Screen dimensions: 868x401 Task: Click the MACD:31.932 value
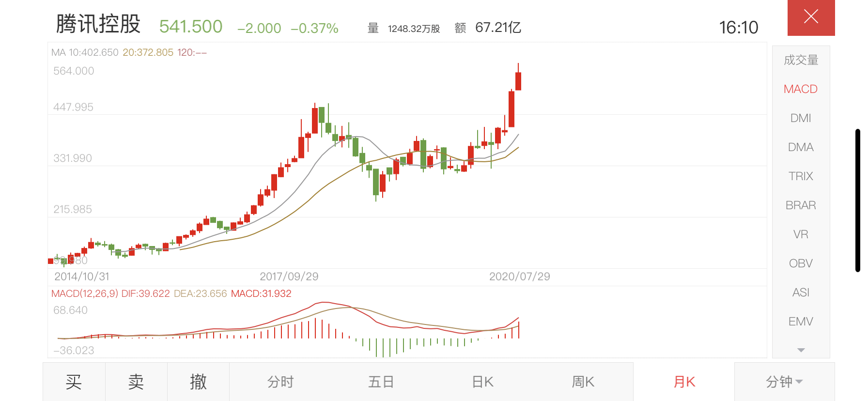(261, 293)
